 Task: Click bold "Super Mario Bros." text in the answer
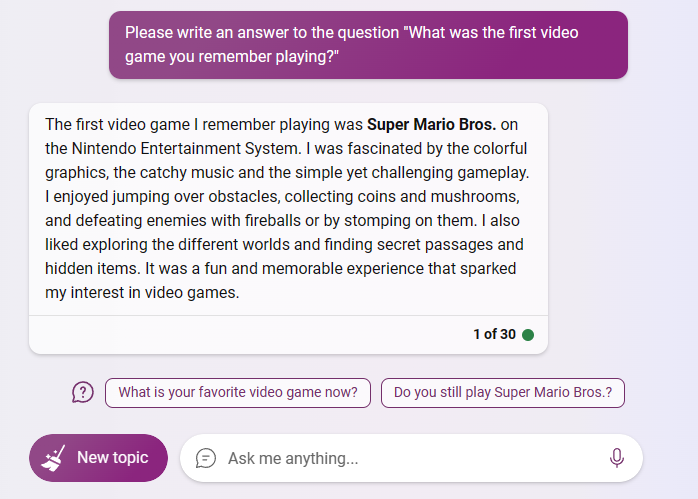pyautogui.click(x=431, y=125)
